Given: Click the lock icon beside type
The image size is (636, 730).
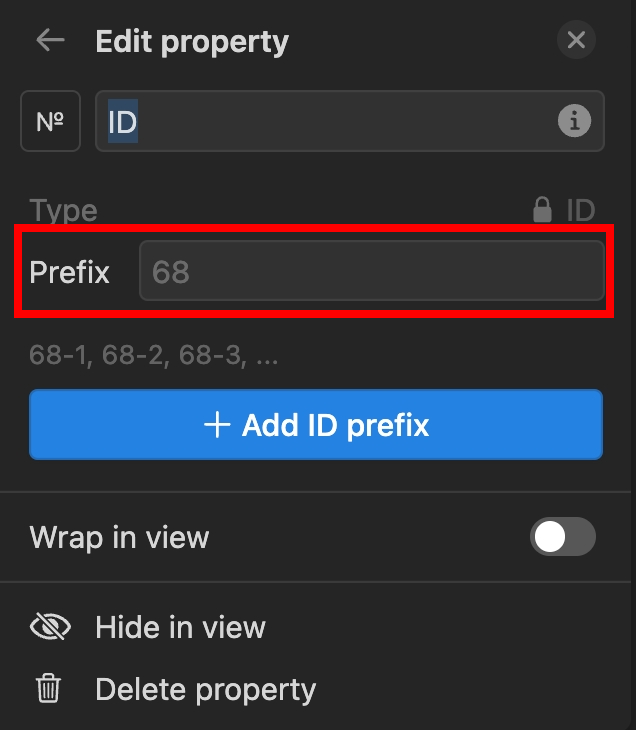Looking at the screenshot, I should pyautogui.click(x=543, y=210).
